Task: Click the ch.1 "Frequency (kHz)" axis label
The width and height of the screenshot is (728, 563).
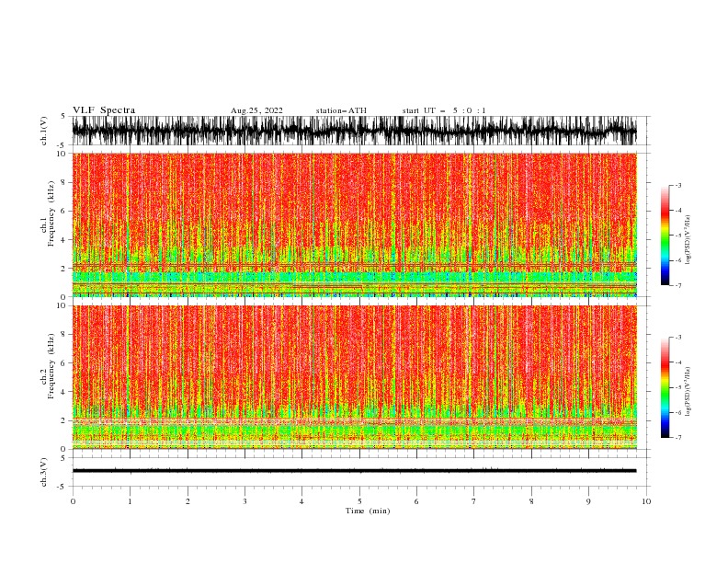Action: [51, 213]
